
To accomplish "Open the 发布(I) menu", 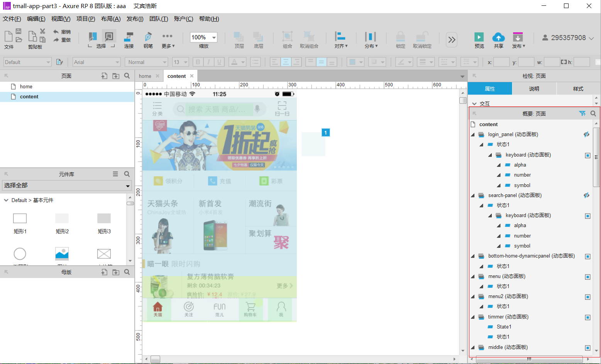I will pyautogui.click(x=135, y=19).
